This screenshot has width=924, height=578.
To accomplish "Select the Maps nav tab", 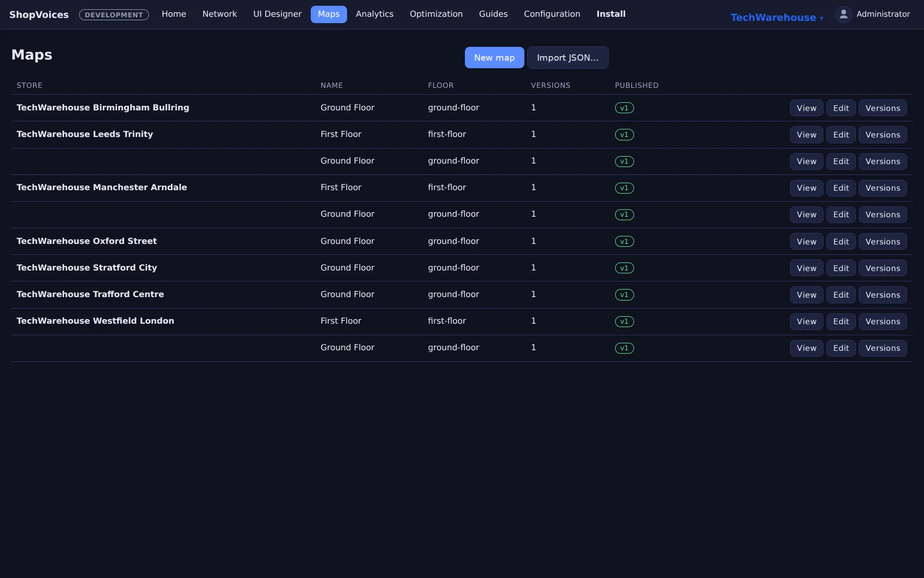I will pyautogui.click(x=329, y=14).
